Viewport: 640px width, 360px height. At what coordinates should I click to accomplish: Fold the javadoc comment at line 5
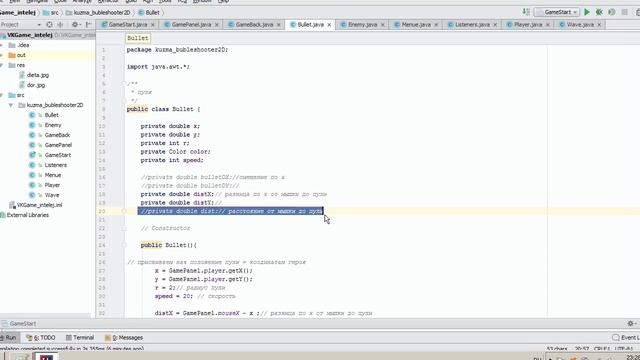(124, 84)
